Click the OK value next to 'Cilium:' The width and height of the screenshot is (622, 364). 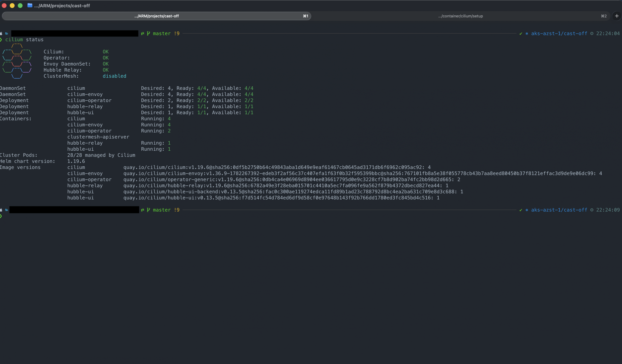click(106, 52)
